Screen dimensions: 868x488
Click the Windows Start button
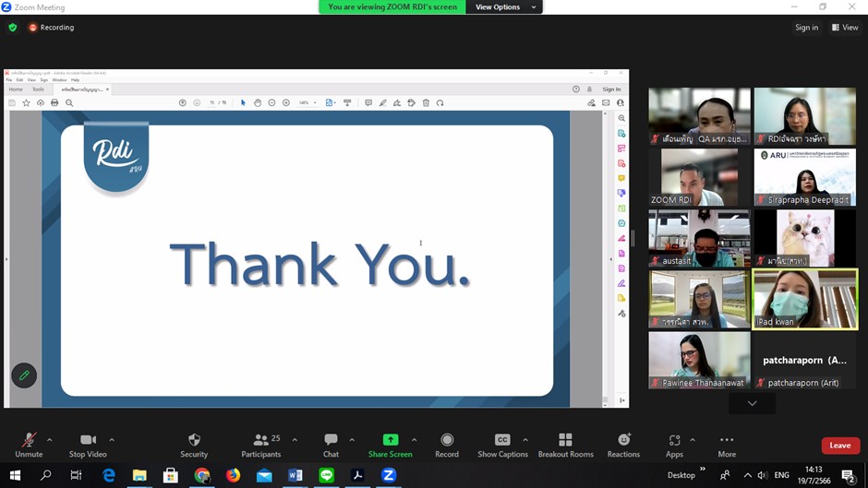(15, 475)
